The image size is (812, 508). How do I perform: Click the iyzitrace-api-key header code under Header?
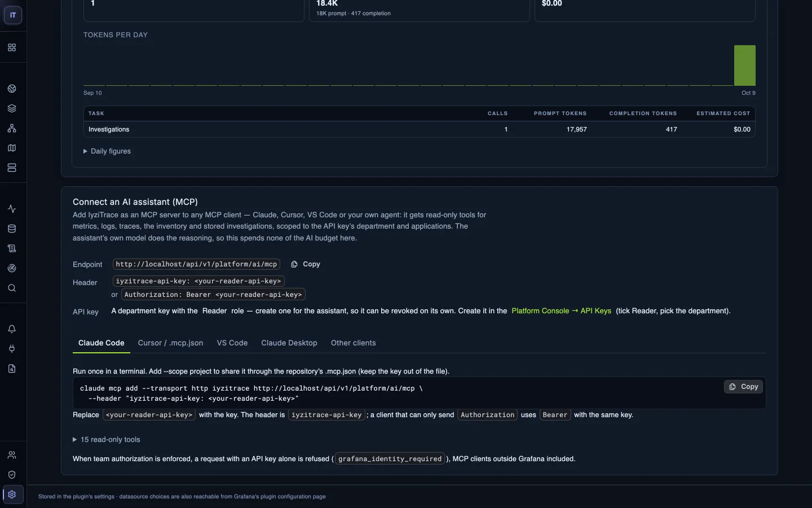[198, 281]
